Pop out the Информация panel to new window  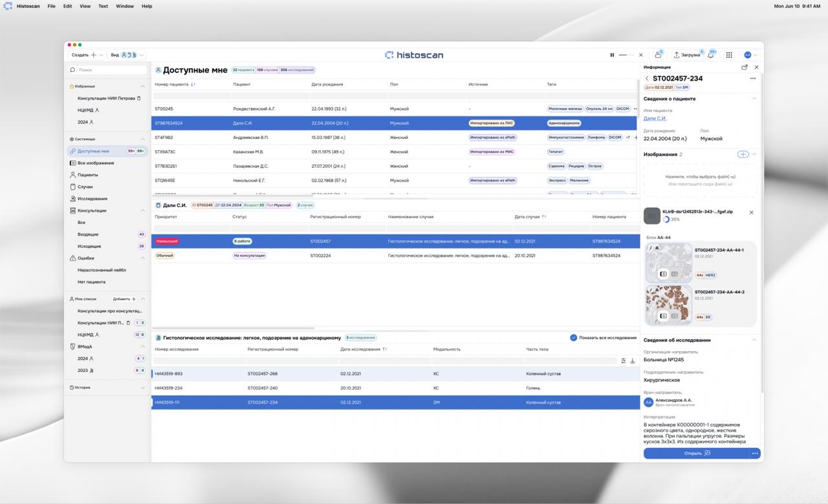tap(745, 67)
